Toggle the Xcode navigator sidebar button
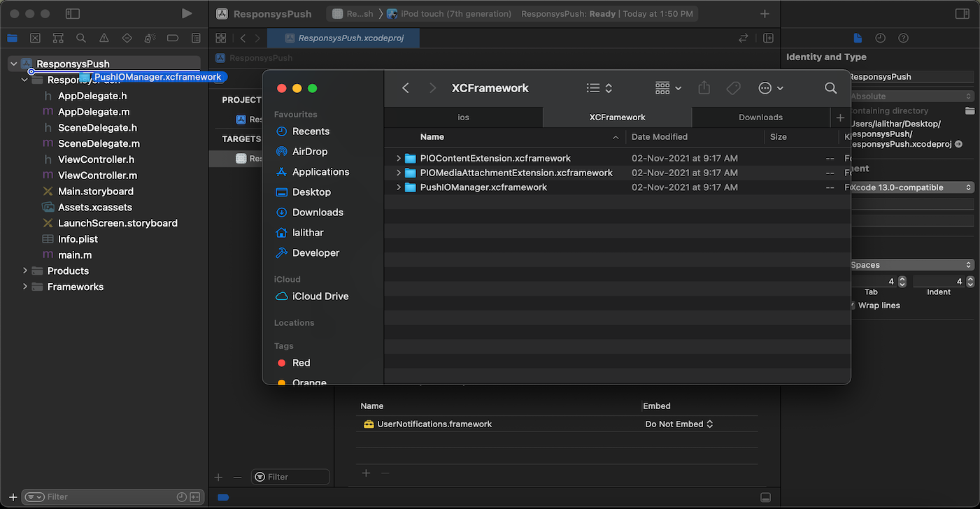Image resolution: width=980 pixels, height=509 pixels. tap(72, 14)
